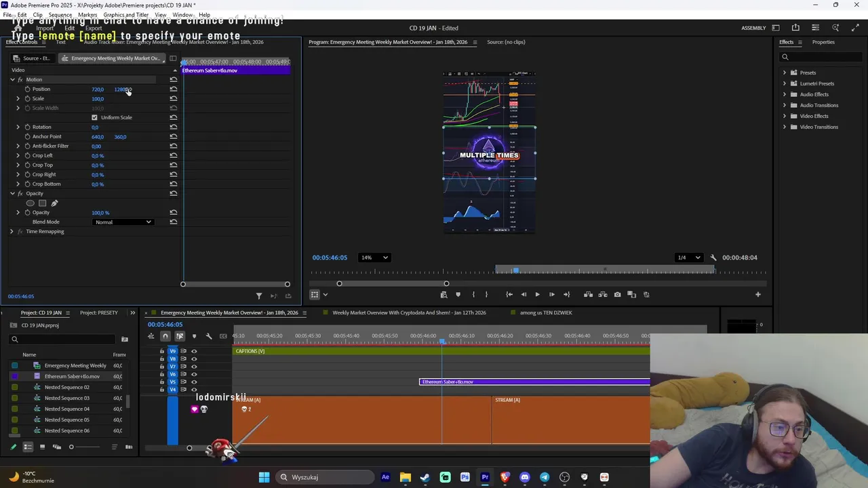Open timeline display settings wrench
Image resolution: width=868 pixels, height=488 pixels.
209,336
